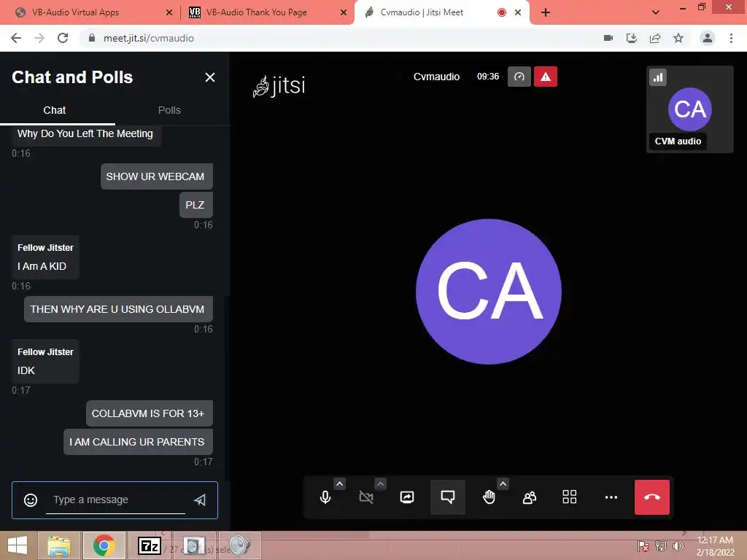747x560 pixels.
Task: Click the Type a message field
Action: pyautogui.click(x=115, y=499)
